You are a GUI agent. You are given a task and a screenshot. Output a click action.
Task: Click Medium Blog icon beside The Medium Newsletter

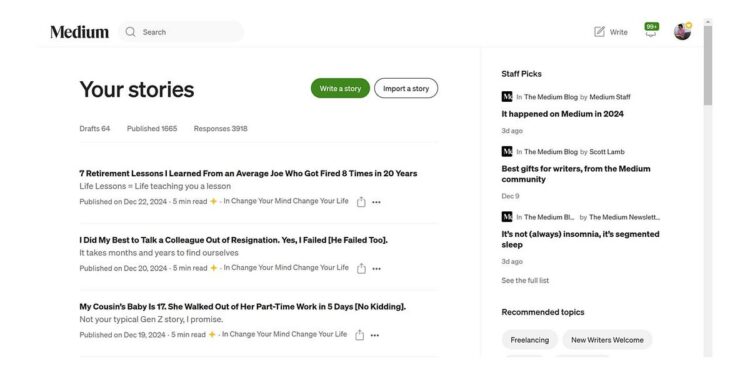[507, 217]
